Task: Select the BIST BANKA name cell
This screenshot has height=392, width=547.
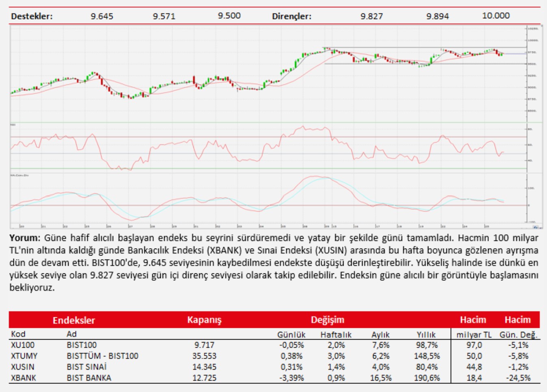Action: (89, 378)
